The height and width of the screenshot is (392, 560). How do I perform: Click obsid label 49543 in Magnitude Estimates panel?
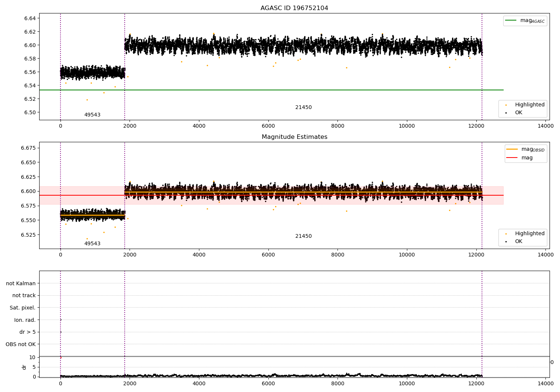click(x=92, y=244)
